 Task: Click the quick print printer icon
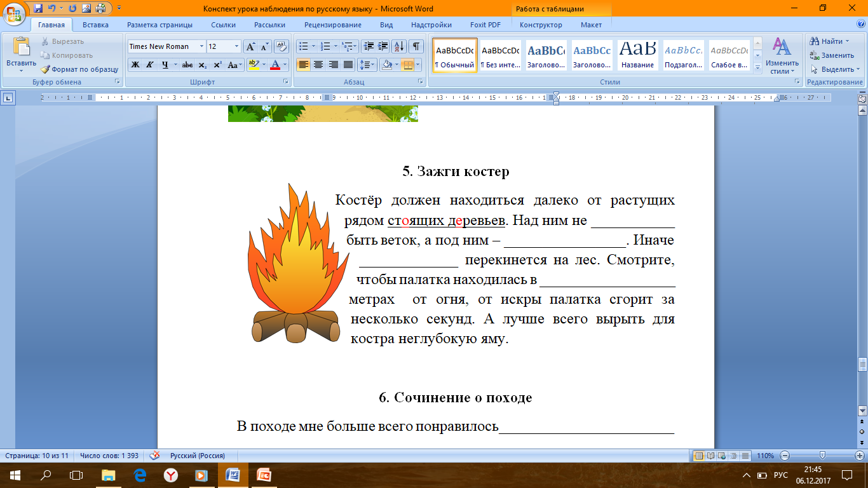(x=100, y=8)
